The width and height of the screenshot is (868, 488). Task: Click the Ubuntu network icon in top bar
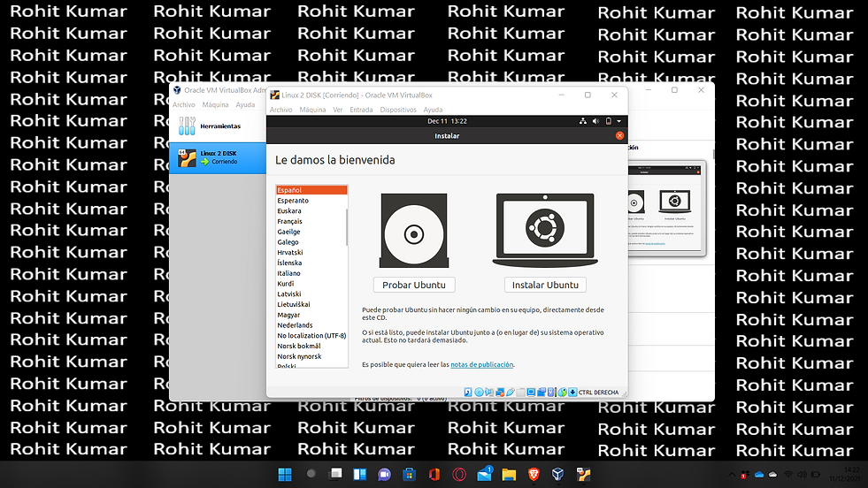click(x=583, y=121)
